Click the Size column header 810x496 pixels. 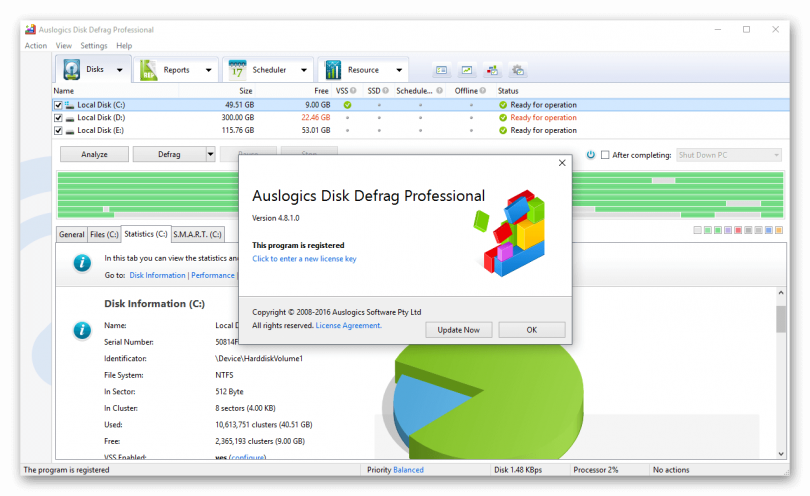point(246,90)
